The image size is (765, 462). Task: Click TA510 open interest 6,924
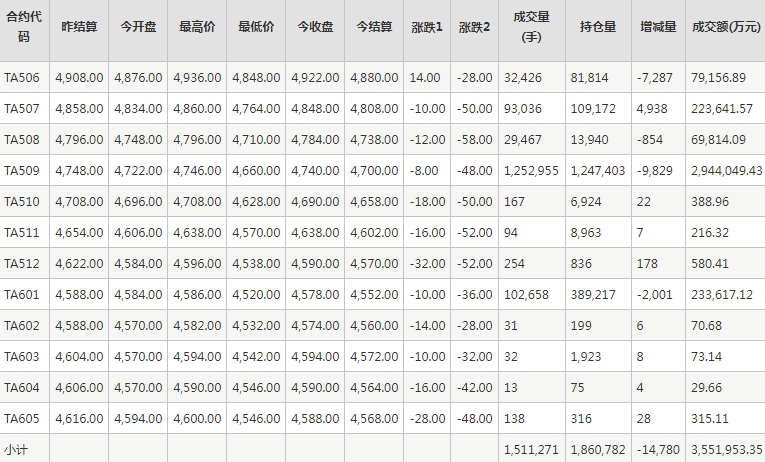click(x=586, y=201)
